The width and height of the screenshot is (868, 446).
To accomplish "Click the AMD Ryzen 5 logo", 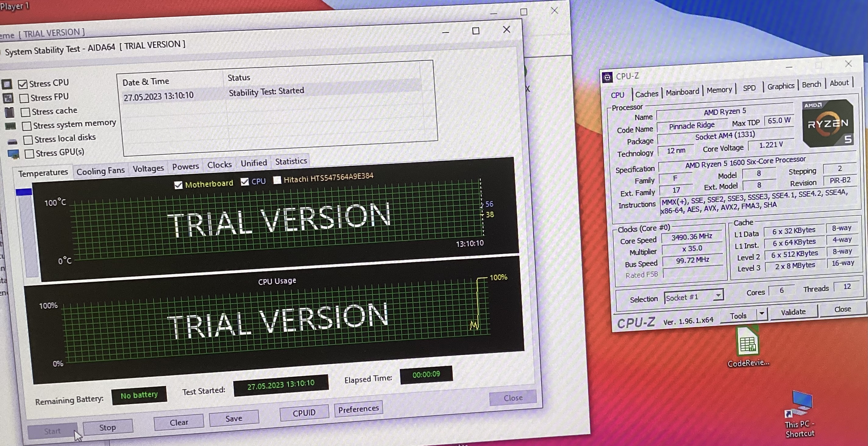I will (827, 124).
